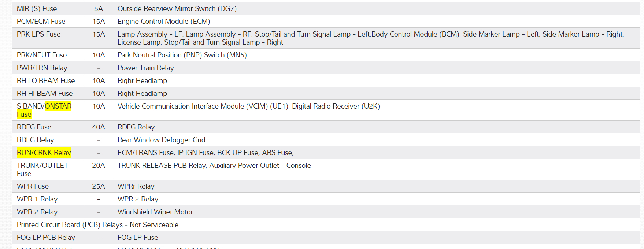644x249 pixels.
Task: Select the Rear Window Defogger Grid text
Action: 161,140
